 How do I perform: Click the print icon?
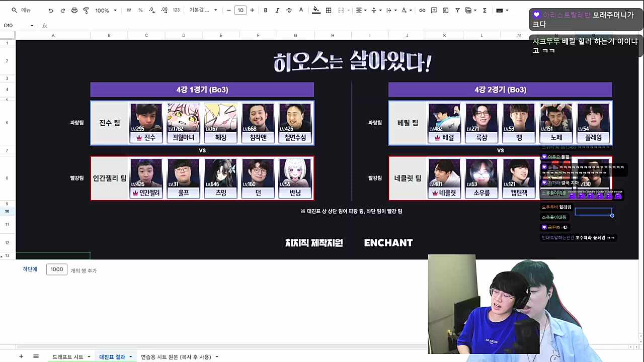(x=74, y=10)
